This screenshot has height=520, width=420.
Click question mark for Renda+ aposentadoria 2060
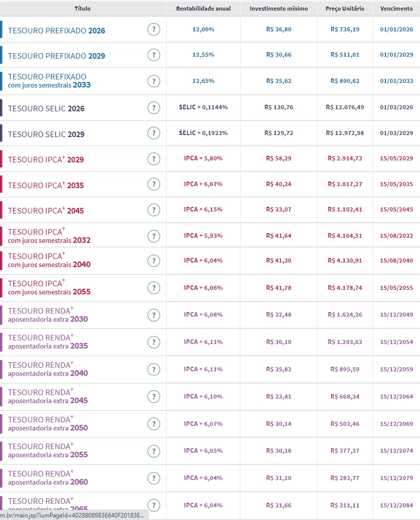[154, 478]
